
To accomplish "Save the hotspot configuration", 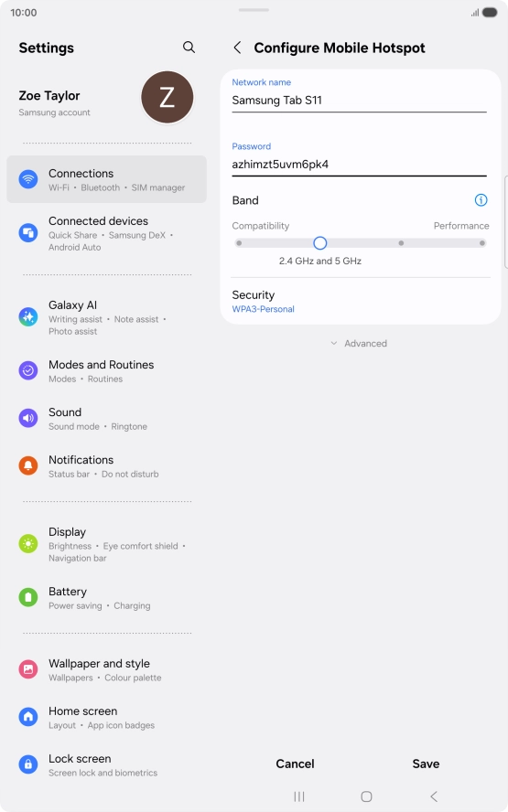I will (427, 764).
